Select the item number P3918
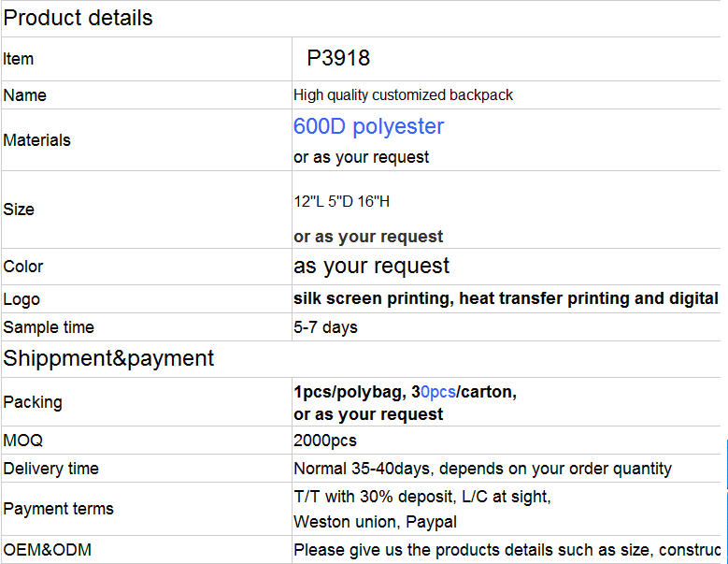Screen dimensions: 728x564 pyautogui.click(x=338, y=59)
